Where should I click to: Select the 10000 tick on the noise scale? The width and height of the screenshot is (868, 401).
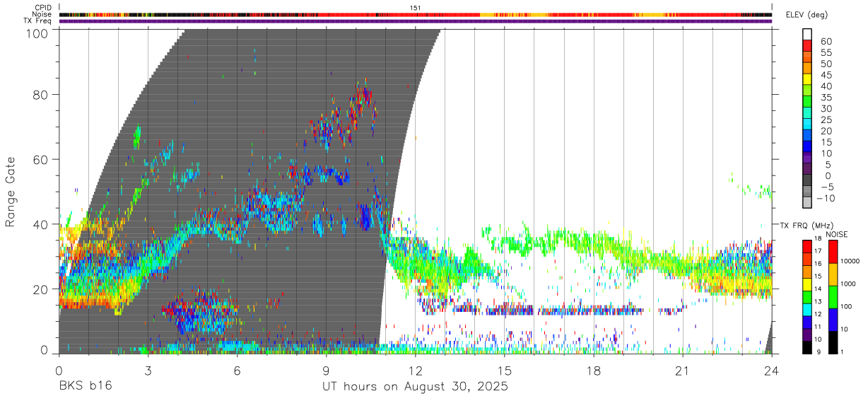pos(850,262)
